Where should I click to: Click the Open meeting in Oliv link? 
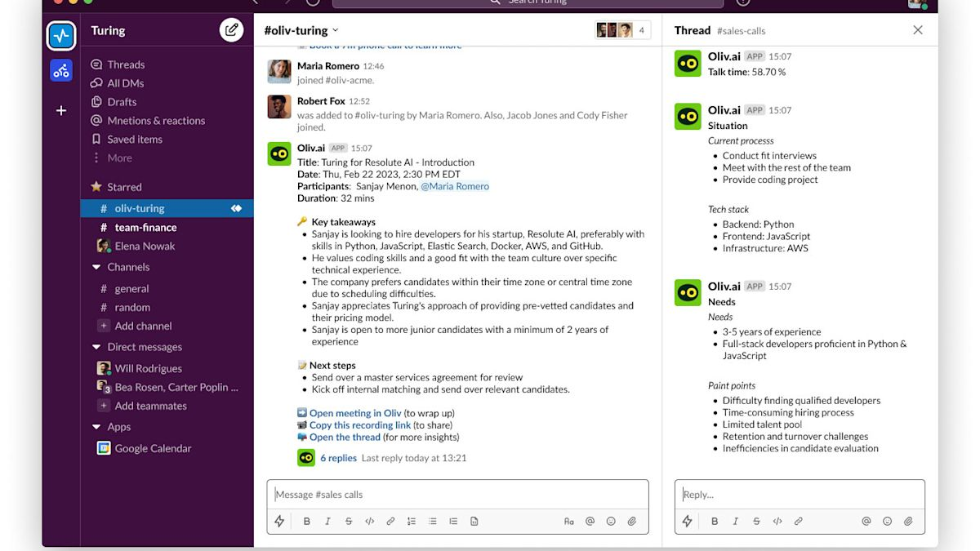355,413
